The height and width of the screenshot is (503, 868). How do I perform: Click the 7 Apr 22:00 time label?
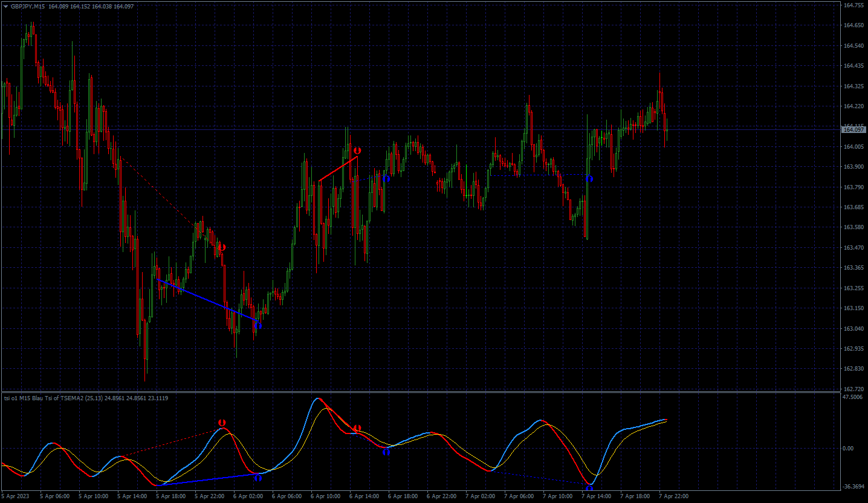[x=673, y=496]
